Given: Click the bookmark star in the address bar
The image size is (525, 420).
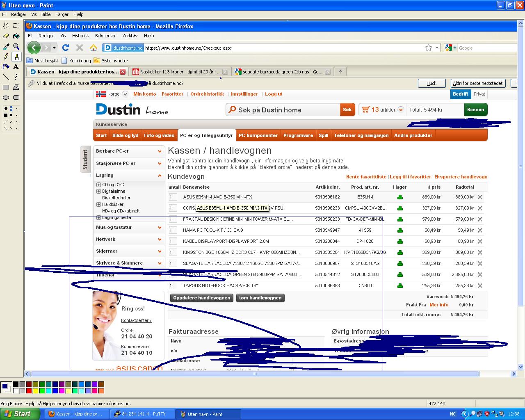Looking at the screenshot, I should coord(429,48).
